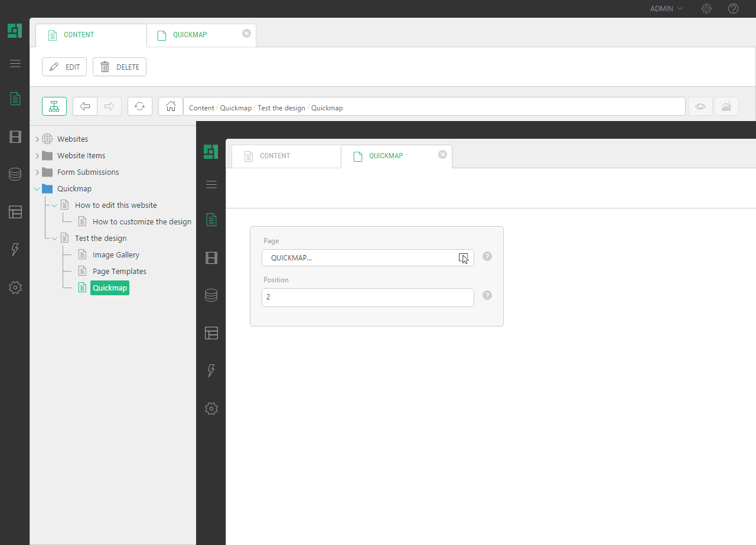
Task: Open the help question mark in top bar
Action: tap(733, 9)
